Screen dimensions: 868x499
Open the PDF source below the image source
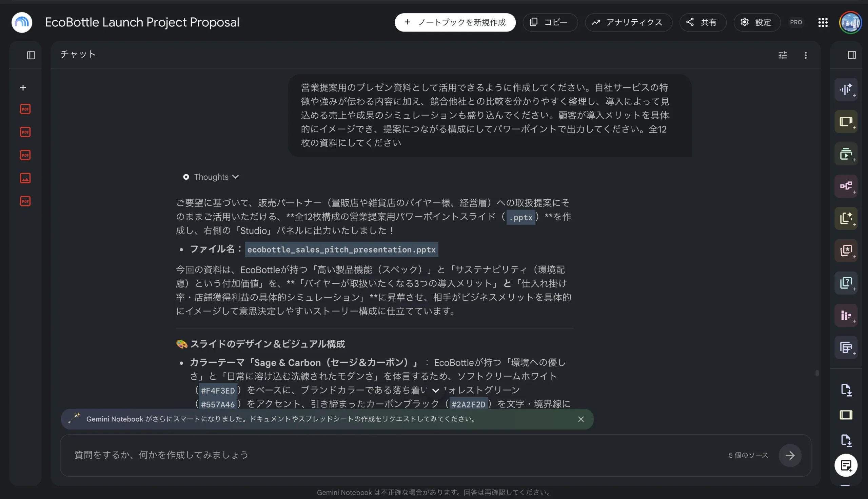click(25, 201)
